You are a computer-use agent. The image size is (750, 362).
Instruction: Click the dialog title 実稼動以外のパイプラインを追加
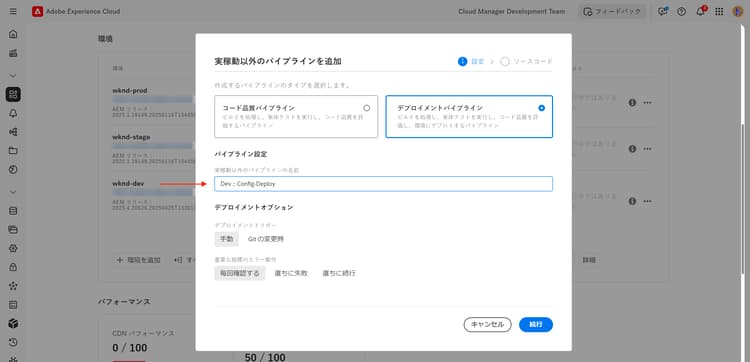coord(278,61)
